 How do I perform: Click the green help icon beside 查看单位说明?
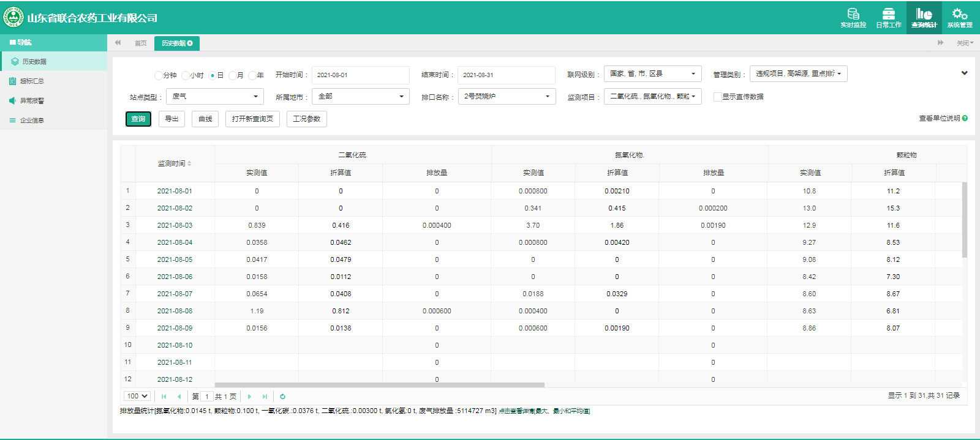point(965,118)
